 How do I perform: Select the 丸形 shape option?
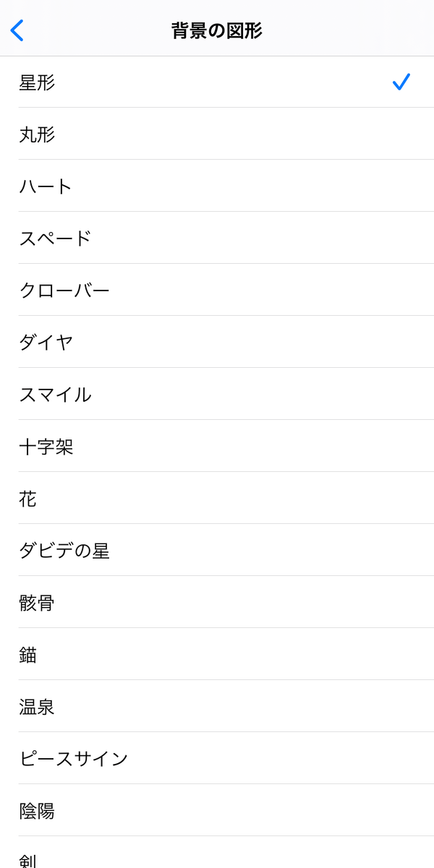[x=217, y=134]
